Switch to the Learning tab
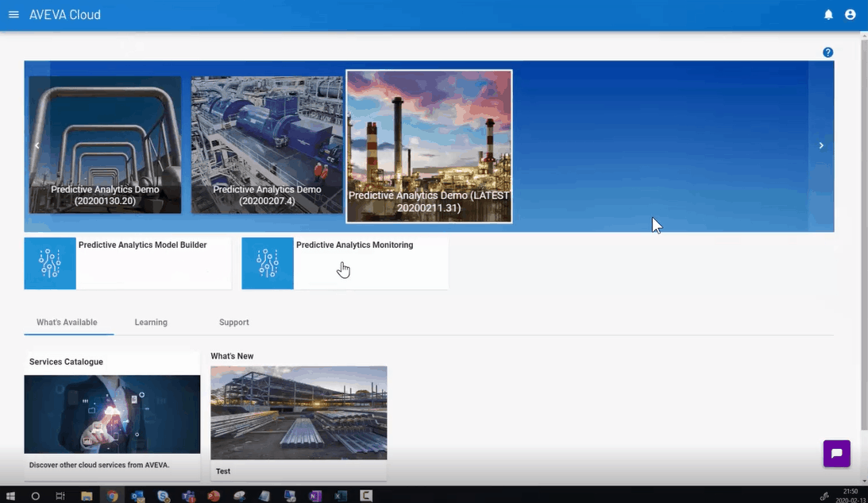This screenshot has height=503, width=868. (x=151, y=323)
